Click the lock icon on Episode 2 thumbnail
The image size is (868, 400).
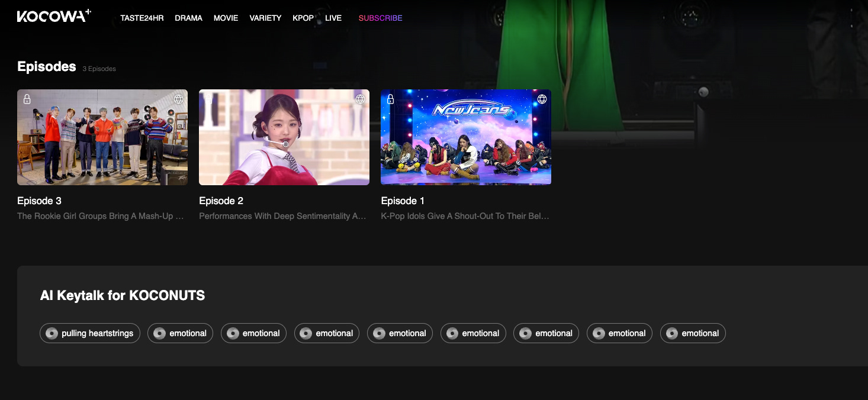click(209, 99)
